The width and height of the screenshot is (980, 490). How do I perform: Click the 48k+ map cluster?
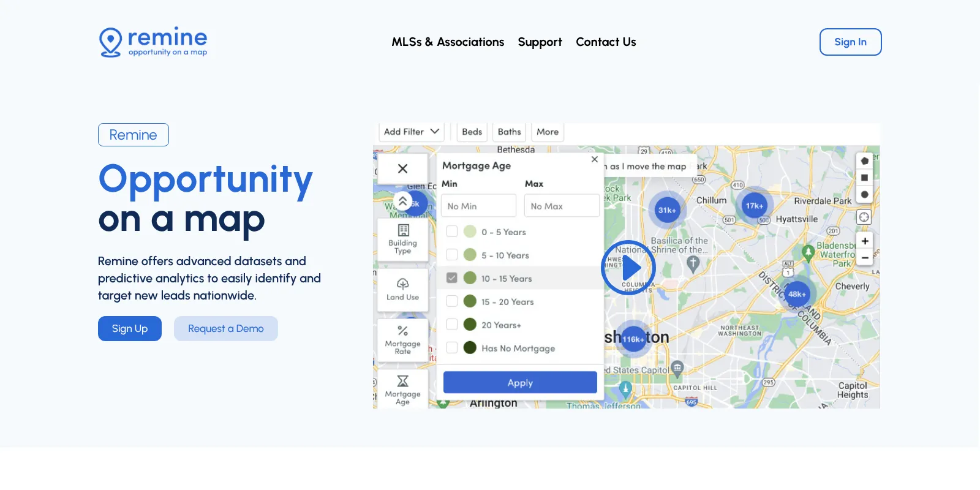(x=797, y=294)
